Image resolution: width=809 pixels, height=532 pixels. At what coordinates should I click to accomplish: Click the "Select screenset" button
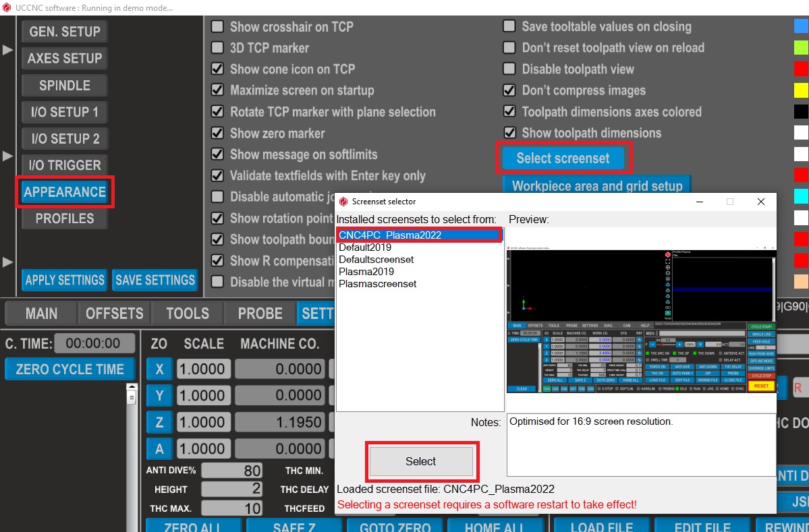click(564, 158)
